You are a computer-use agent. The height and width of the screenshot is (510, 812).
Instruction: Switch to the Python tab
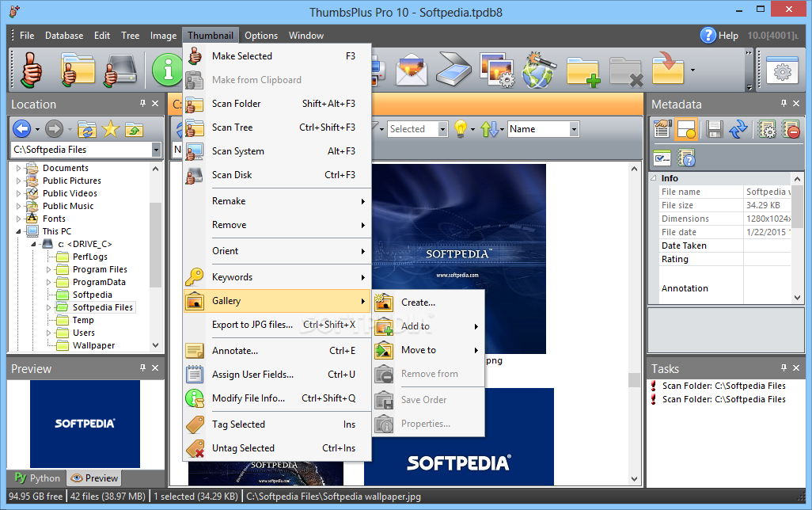[37, 478]
